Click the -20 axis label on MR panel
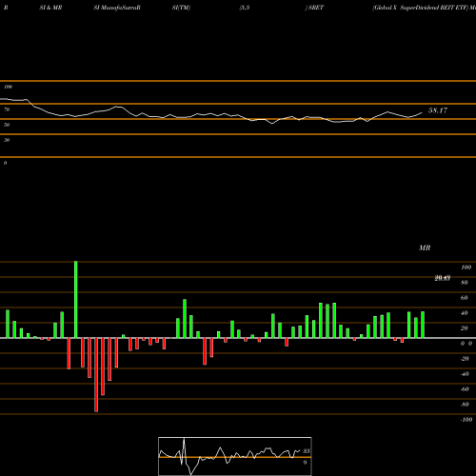 coord(465,359)
